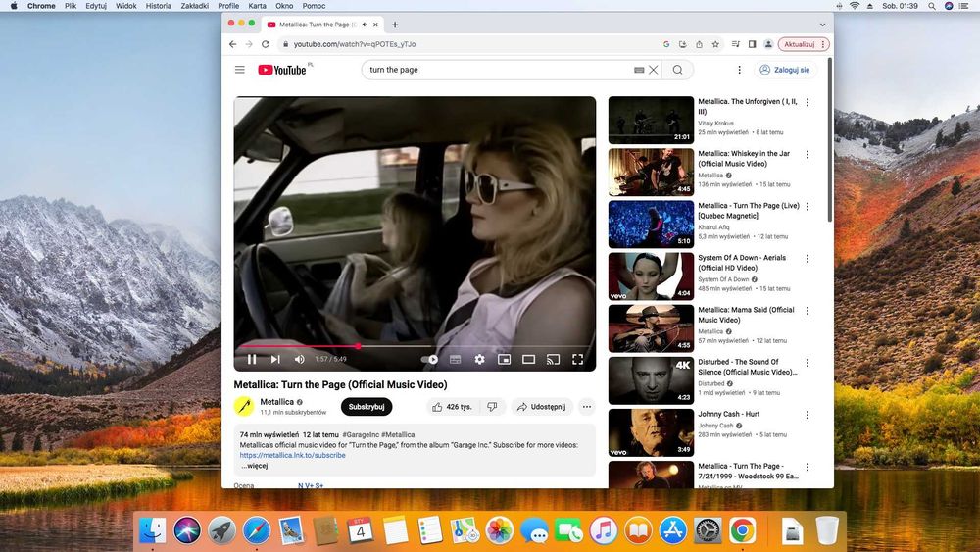Open options for 'System Of A Down - Aerials'
This screenshot has width=980, height=552.
[807, 259]
